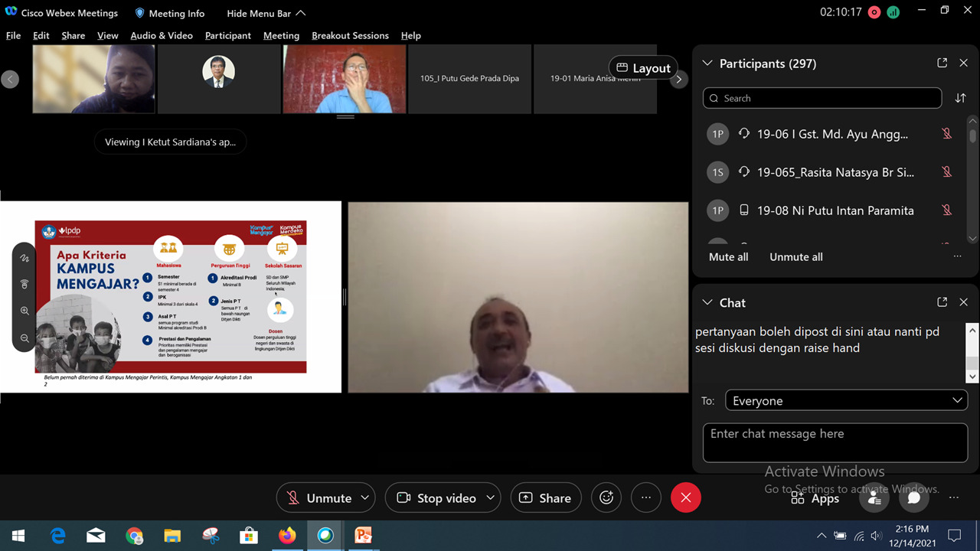Open audio options arrow beside Unmute
This screenshot has width=980, height=551.
tap(365, 497)
